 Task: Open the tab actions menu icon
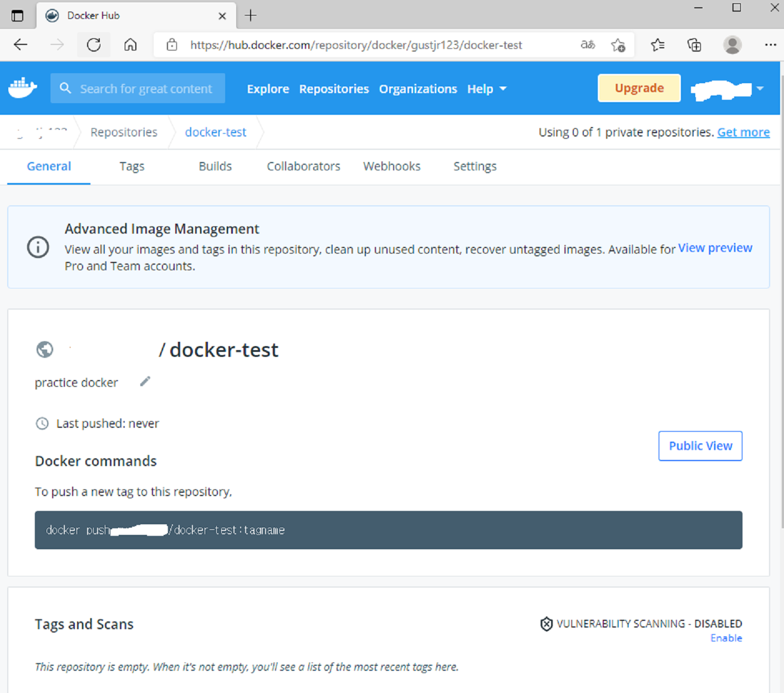click(x=17, y=16)
